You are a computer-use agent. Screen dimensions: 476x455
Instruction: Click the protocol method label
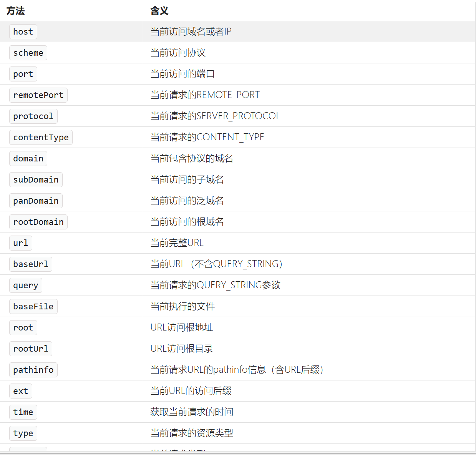pos(33,116)
